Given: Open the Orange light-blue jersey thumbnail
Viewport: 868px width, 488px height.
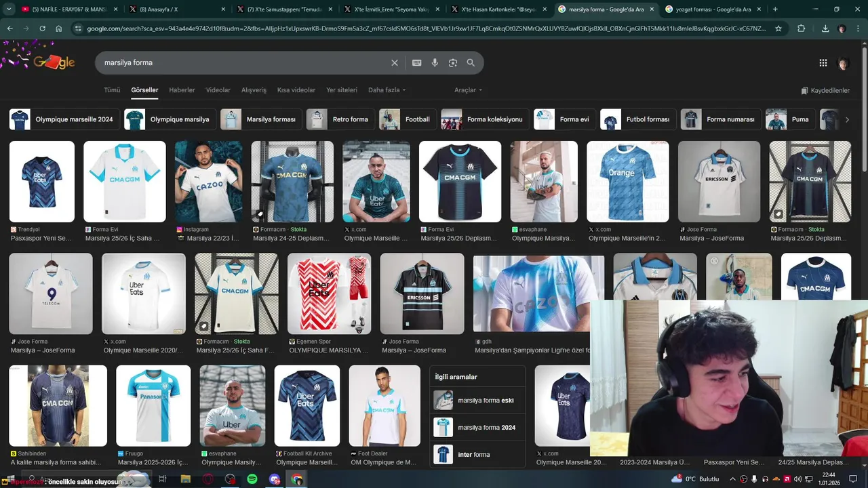Looking at the screenshot, I should (627, 182).
